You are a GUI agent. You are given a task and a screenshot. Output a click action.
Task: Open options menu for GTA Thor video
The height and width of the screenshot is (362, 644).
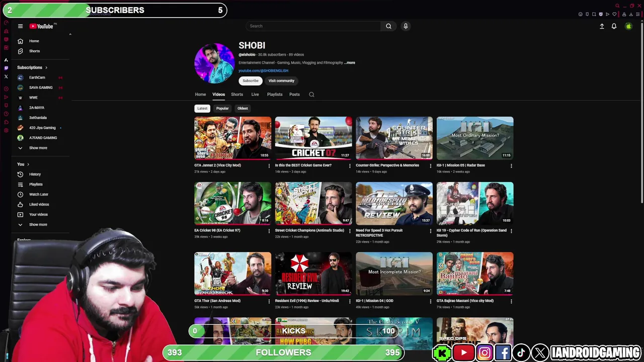(269, 302)
